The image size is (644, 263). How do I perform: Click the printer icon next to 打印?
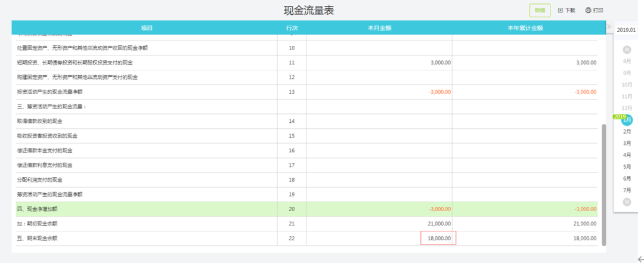588,10
